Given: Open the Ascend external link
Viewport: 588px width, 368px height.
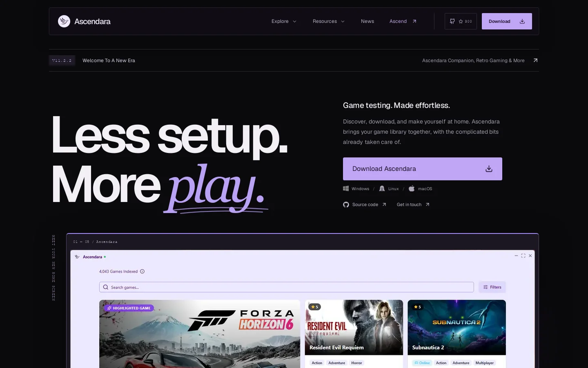Looking at the screenshot, I should (403, 21).
